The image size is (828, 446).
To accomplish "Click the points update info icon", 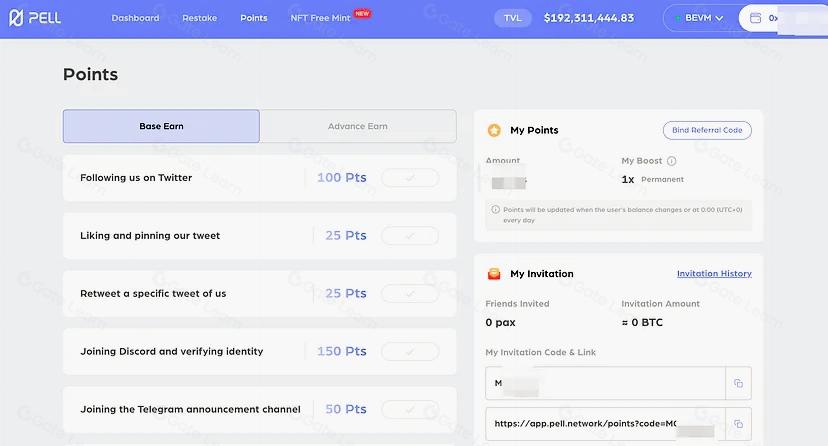I will 495,210.
